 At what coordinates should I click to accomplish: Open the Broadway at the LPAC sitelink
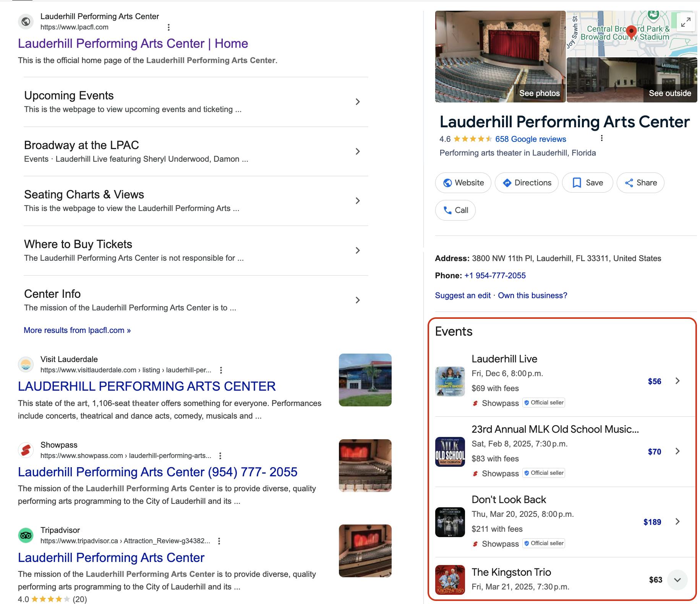81,145
